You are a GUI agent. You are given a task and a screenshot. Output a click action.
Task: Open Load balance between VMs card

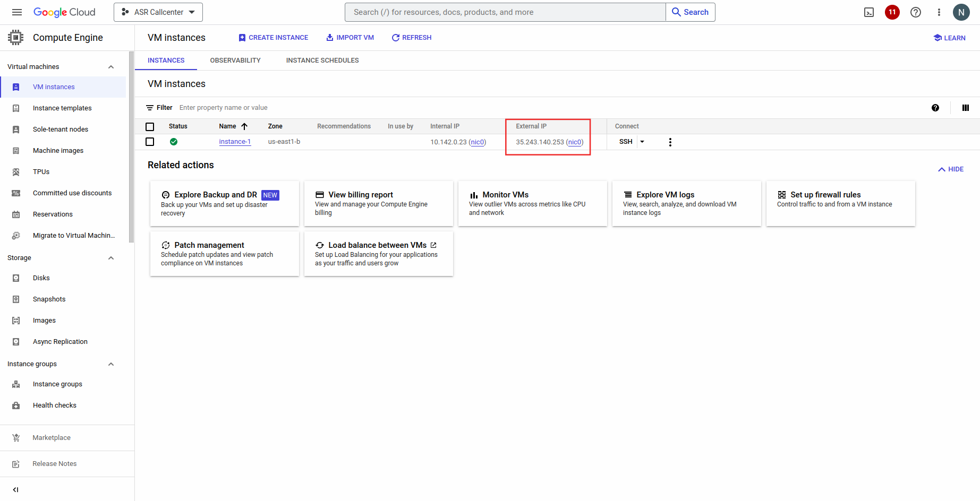tap(379, 254)
